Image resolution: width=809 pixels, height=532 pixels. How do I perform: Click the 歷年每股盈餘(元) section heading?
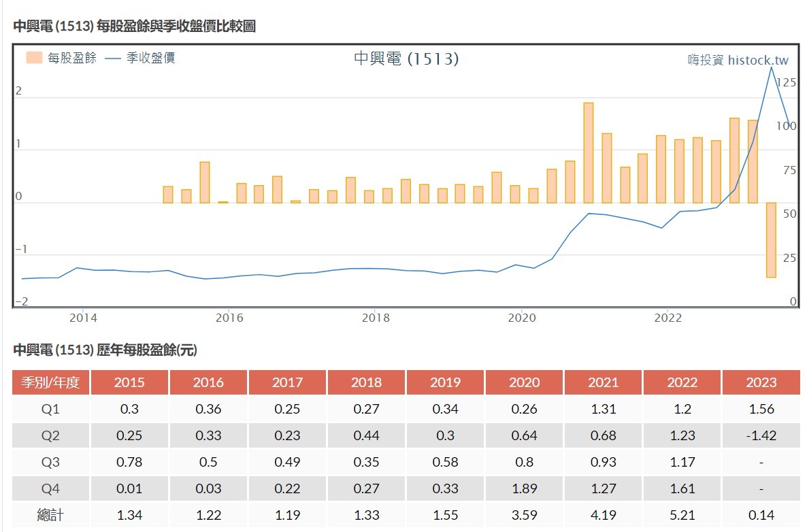point(105,350)
